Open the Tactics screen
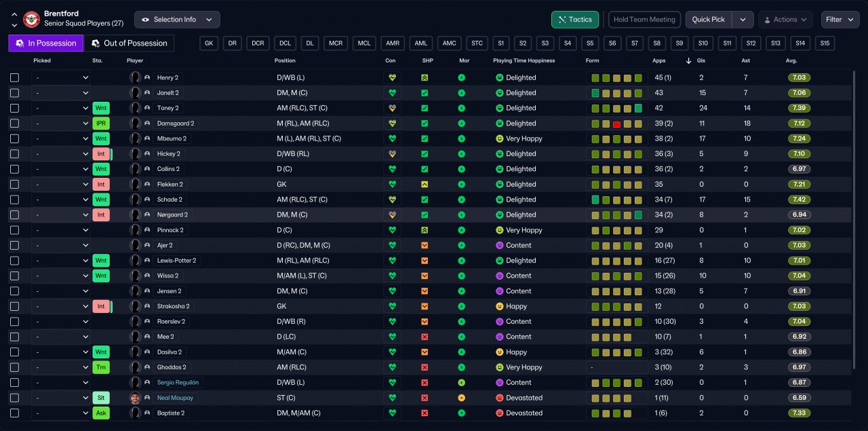 click(x=575, y=20)
